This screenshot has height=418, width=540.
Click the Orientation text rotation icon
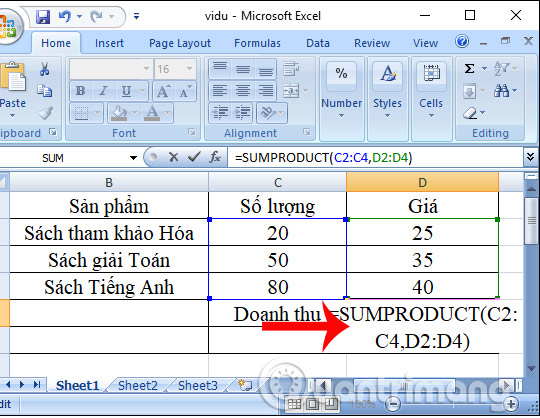pyautogui.click(x=269, y=113)
